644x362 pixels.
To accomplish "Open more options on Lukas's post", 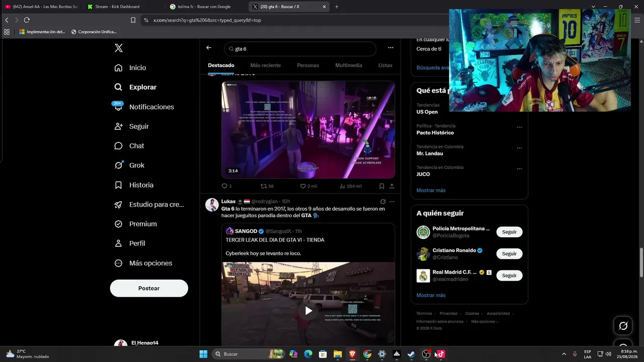I will pos(391,202).
